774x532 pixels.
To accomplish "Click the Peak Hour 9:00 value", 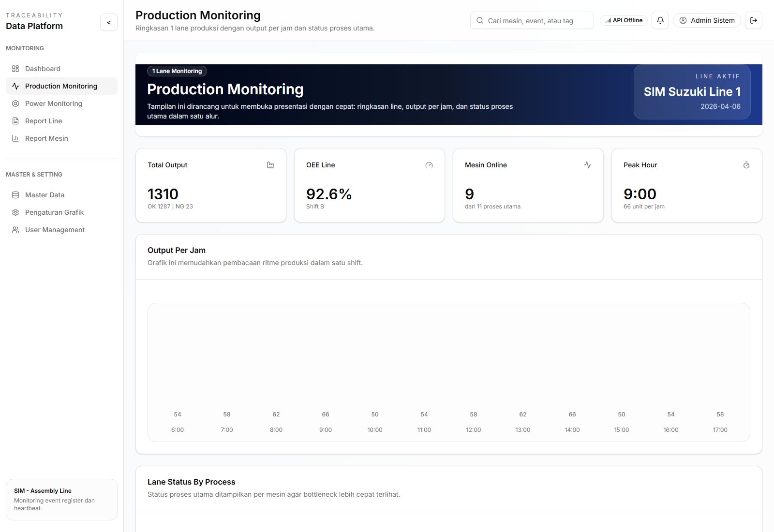I will 640,194.
